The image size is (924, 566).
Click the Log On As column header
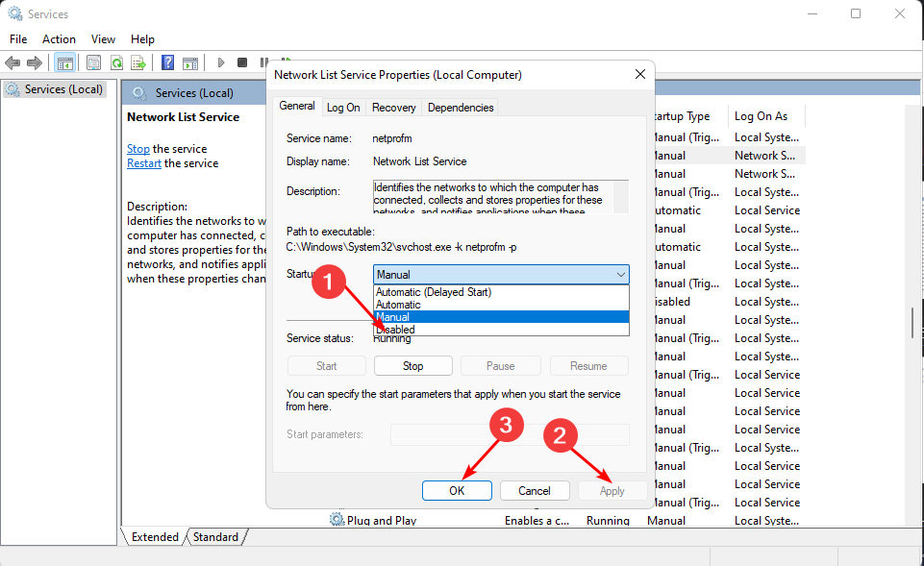pyautogui.click(x=766, y=116)
